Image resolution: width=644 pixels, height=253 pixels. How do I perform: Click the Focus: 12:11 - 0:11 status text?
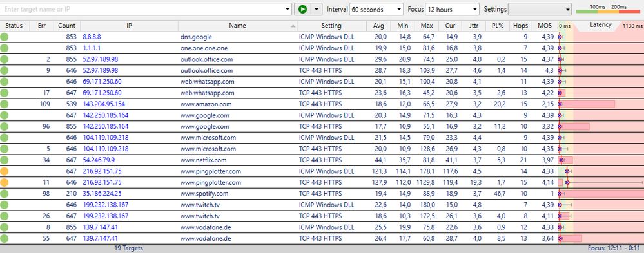coord(614,248)
